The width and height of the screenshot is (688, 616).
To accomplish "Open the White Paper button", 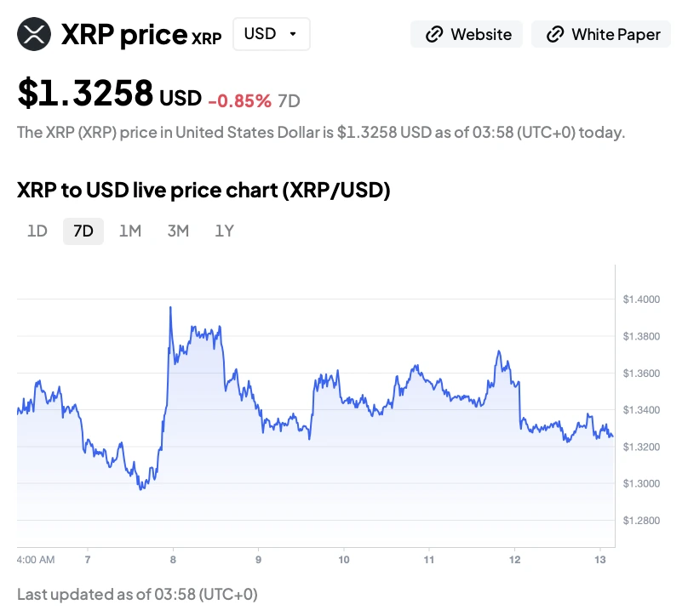I will [x=602, y=35].
